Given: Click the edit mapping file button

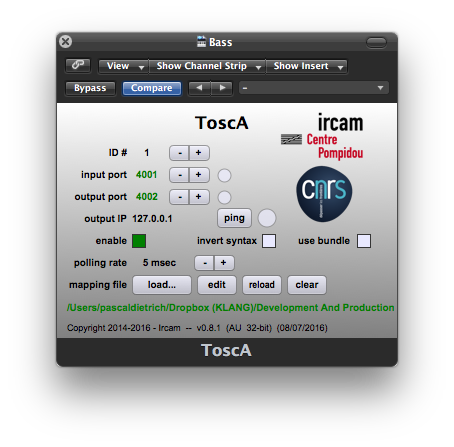Looking at the screenshot, I should coord(217,285).
